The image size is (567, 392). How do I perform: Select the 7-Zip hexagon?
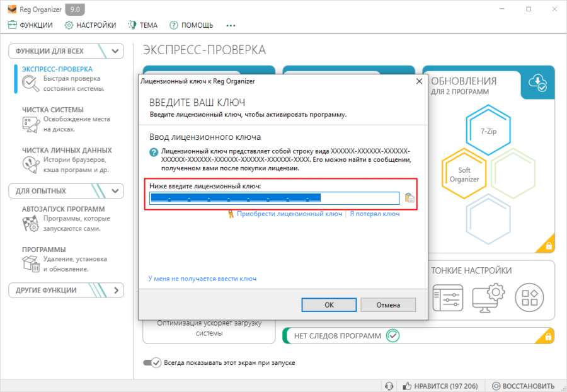(x=488, y=130)
